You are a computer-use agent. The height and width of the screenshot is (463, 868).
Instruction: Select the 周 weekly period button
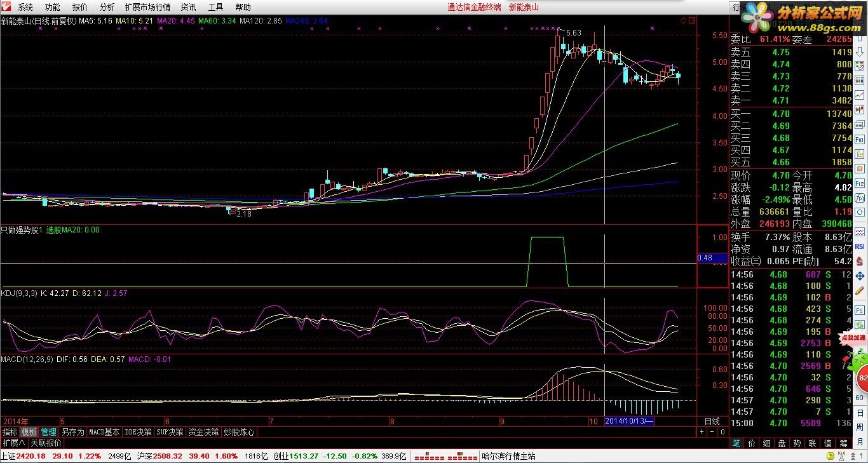[860, 428]
